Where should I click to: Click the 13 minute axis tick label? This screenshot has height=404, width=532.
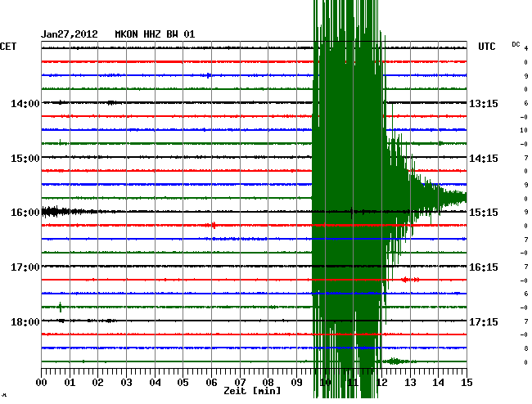[x=410, y=382]
